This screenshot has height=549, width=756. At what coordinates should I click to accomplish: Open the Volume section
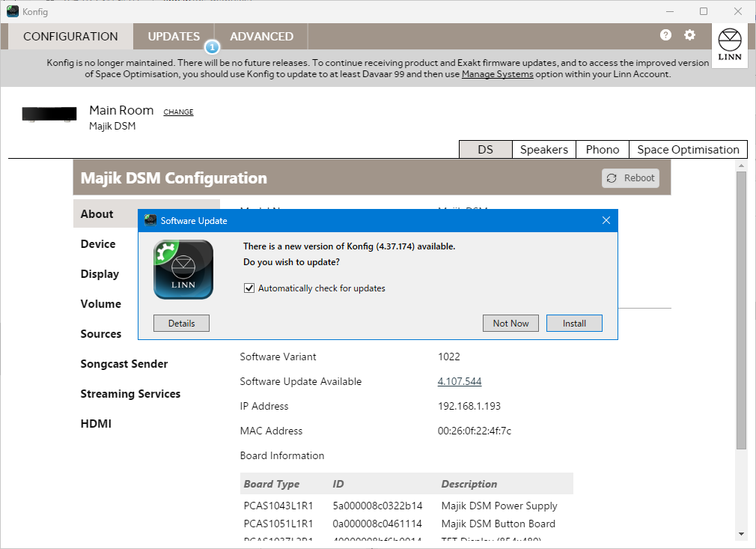[101, 304]
